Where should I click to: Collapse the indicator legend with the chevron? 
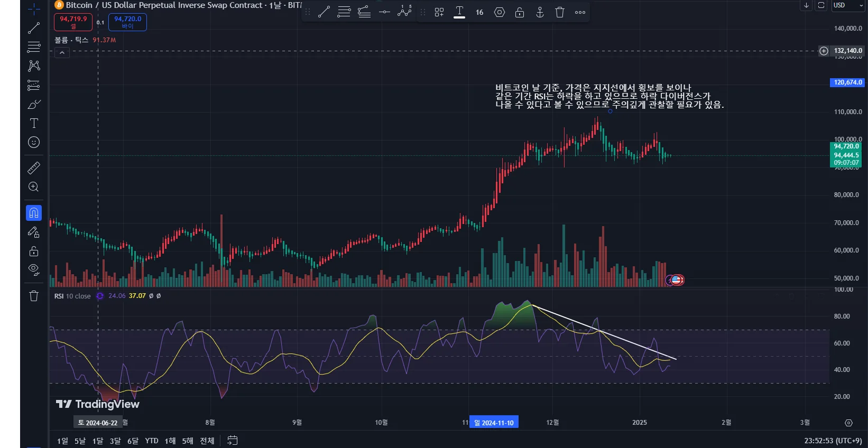pyautogui.click(x=62, y=53)
